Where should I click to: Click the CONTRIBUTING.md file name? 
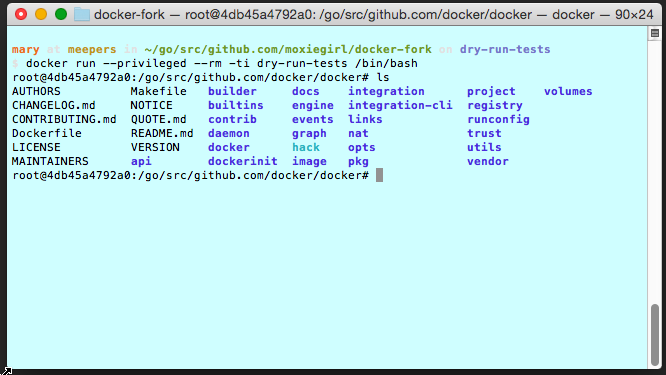(64, 119)
